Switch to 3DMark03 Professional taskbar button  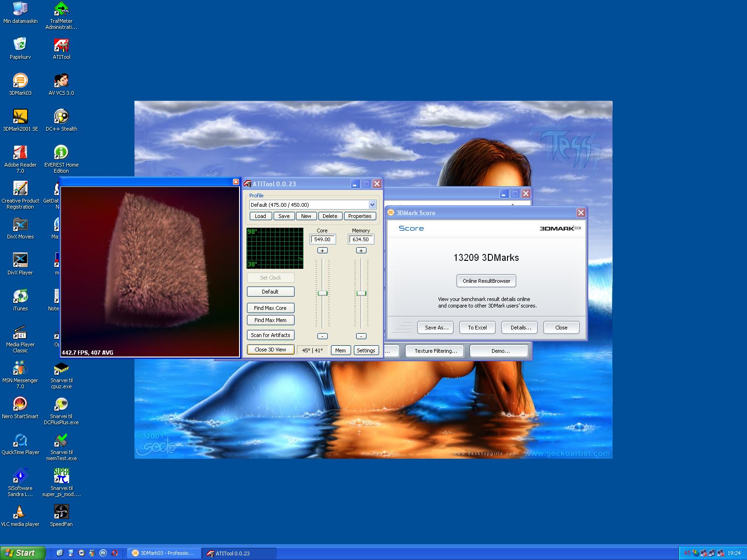pyautogui.click(x=164, y=553)
